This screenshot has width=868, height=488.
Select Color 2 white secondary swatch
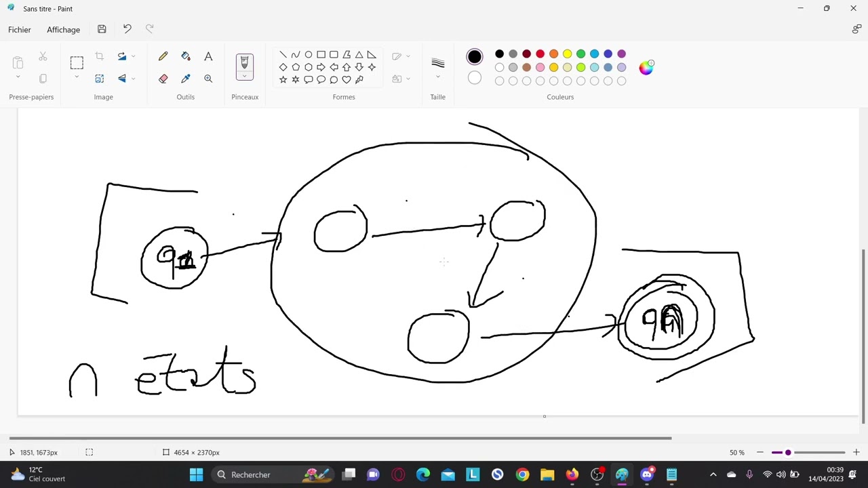[x=475, y=79]
